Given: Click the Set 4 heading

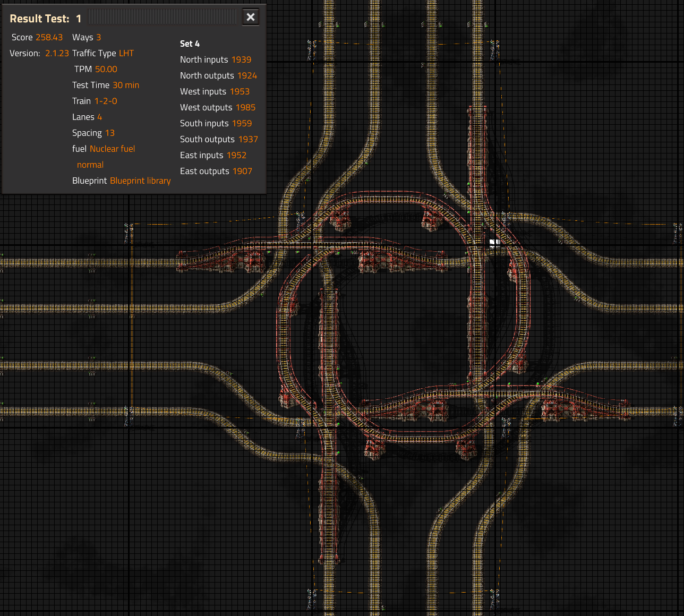Looking at the screenshot, I should 190,44.
